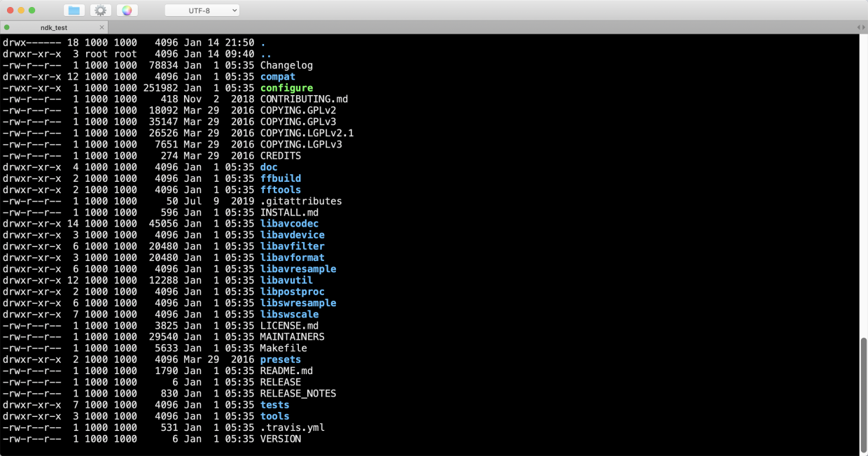
Task: Click the presets directory entry
Action: pos(280,359)
